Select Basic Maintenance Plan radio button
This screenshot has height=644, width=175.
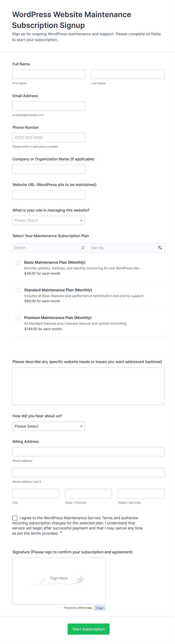pos(18,263)
